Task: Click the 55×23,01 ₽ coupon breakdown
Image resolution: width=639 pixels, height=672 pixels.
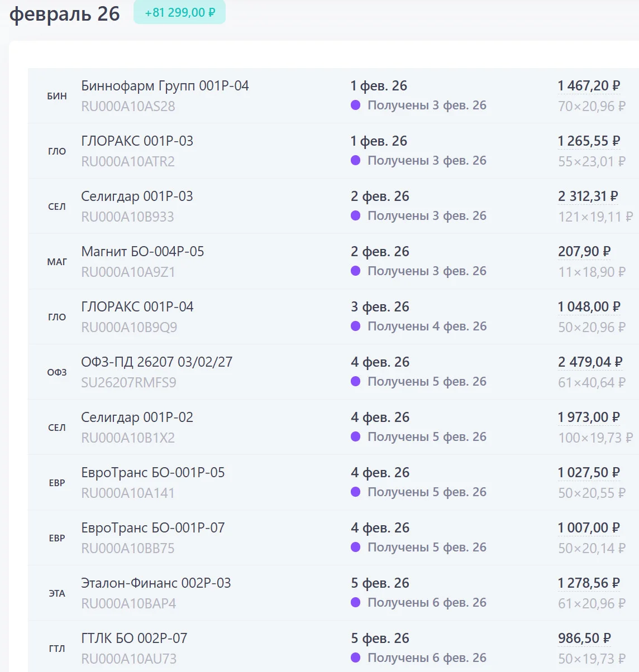Action: 592,161
